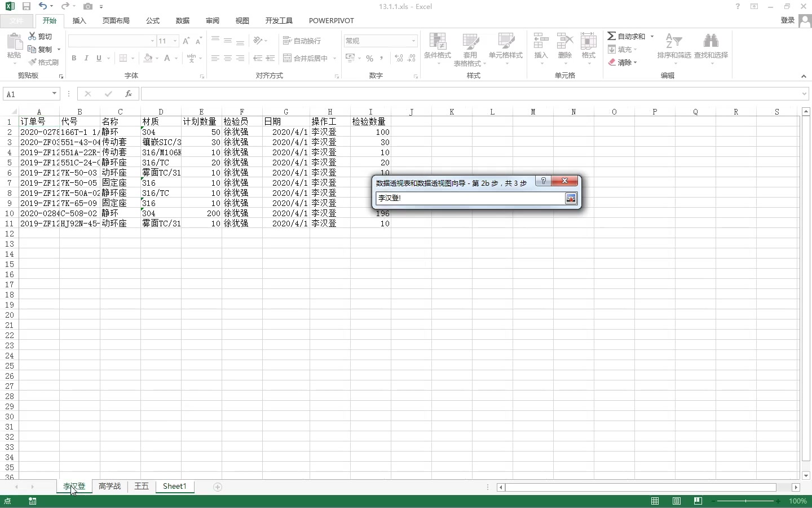Switch to the 页面布局 ribbon tab
The height and width of the screenshot is (508, 812).
pos(116,20)
